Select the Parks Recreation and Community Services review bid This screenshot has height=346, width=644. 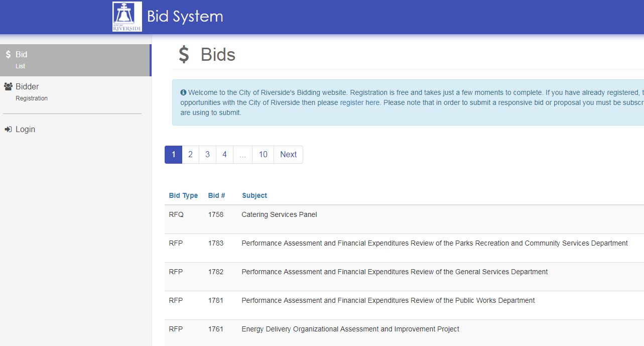[x=435, y=243]
